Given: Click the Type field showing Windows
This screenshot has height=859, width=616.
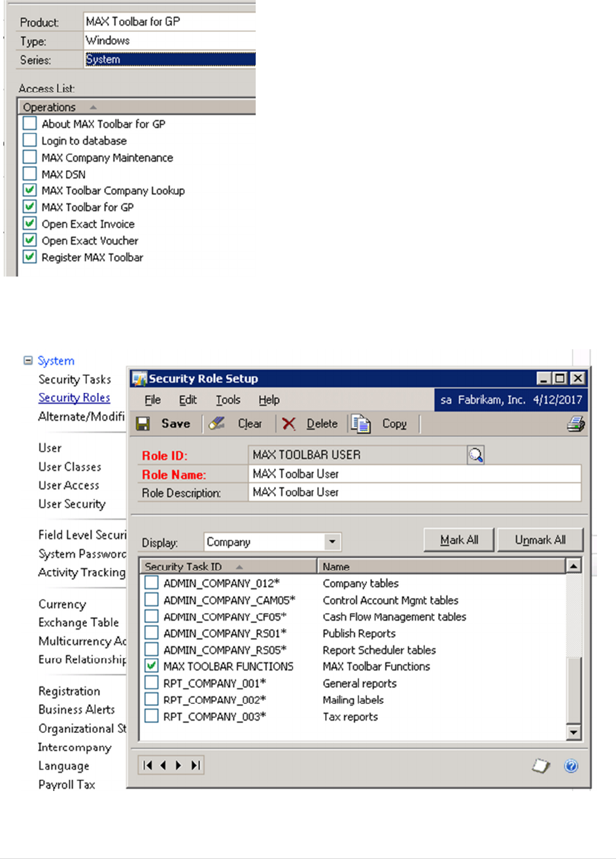Looking at the screenshot, I should click(169, 41).
